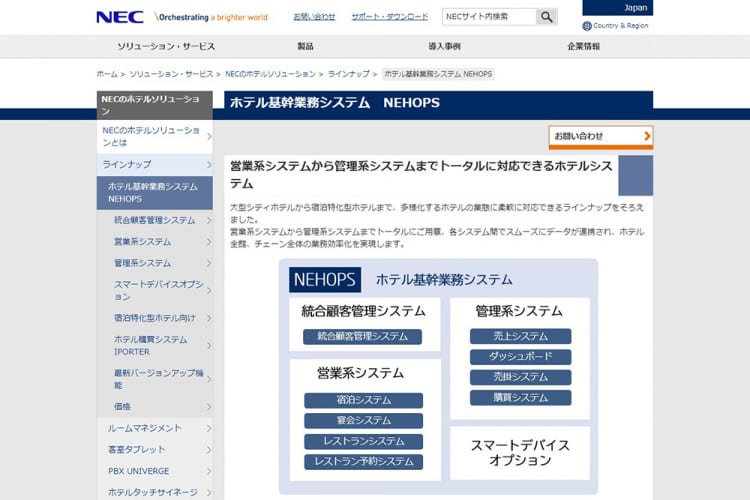Viewport: 750px width, 500px height.
Task: Click chevron beside 価格 in sidebar
Action: [x=209, y=407]
